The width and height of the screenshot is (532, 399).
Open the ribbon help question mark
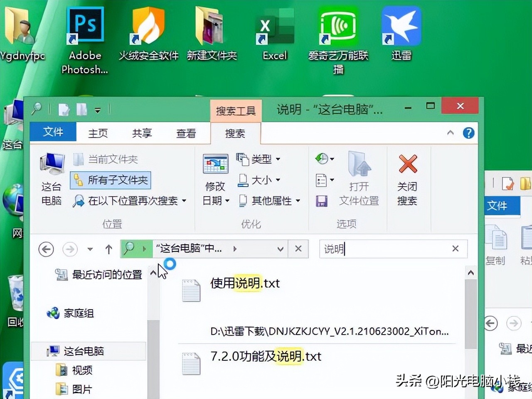[x=468, y=133]
